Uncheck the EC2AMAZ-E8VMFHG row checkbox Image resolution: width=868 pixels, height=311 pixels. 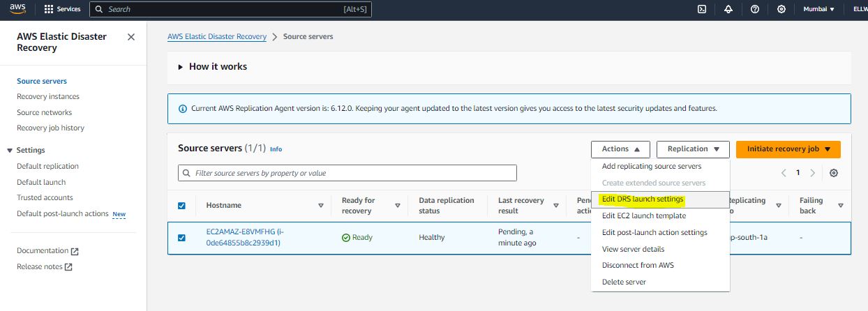pyautogui.click(x=182, y=238)
